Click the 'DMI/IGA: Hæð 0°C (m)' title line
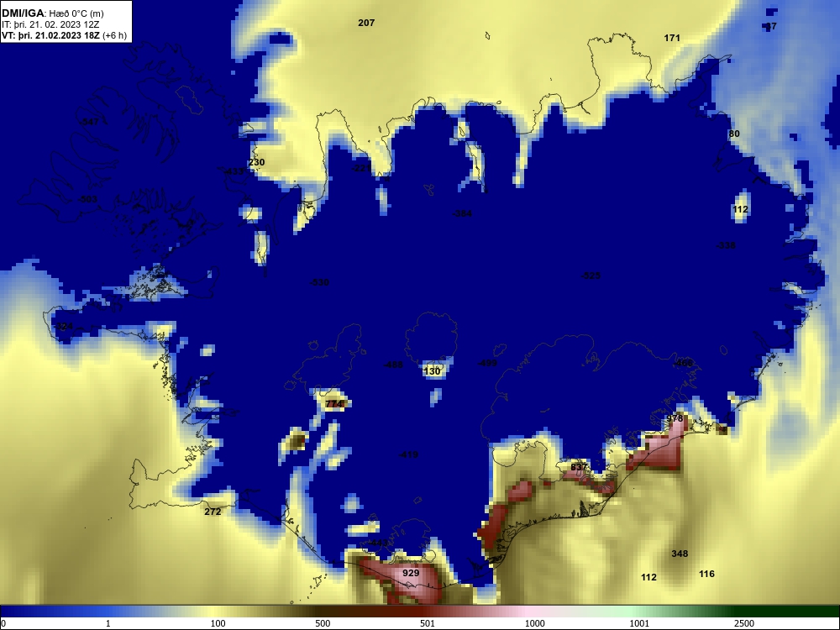The width and height of the screenshot is (840, 630). tap(52, 13)
